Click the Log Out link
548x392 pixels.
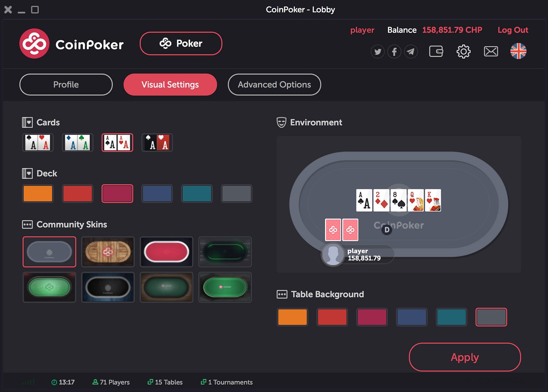(513, 30)
